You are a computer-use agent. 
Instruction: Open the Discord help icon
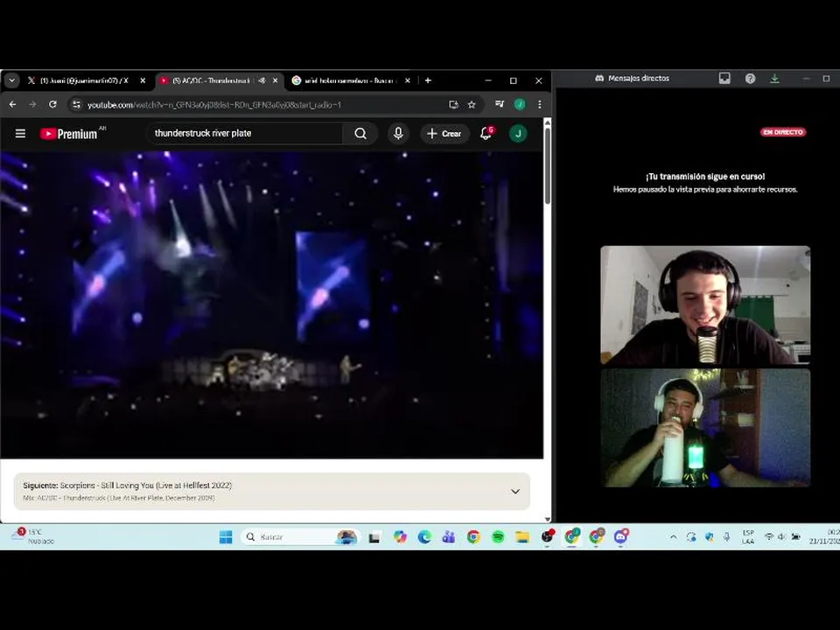click(x=750, y=79)
